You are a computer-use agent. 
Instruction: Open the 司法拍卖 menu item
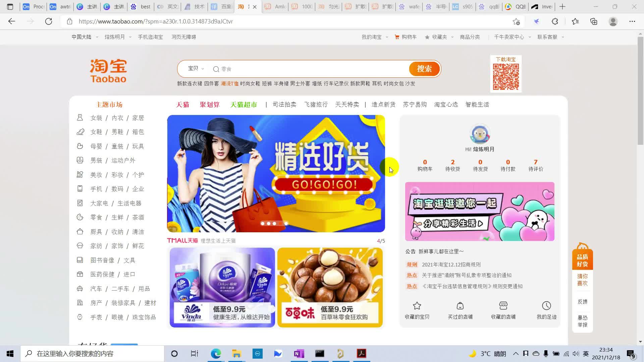click(x=284, y=105)
